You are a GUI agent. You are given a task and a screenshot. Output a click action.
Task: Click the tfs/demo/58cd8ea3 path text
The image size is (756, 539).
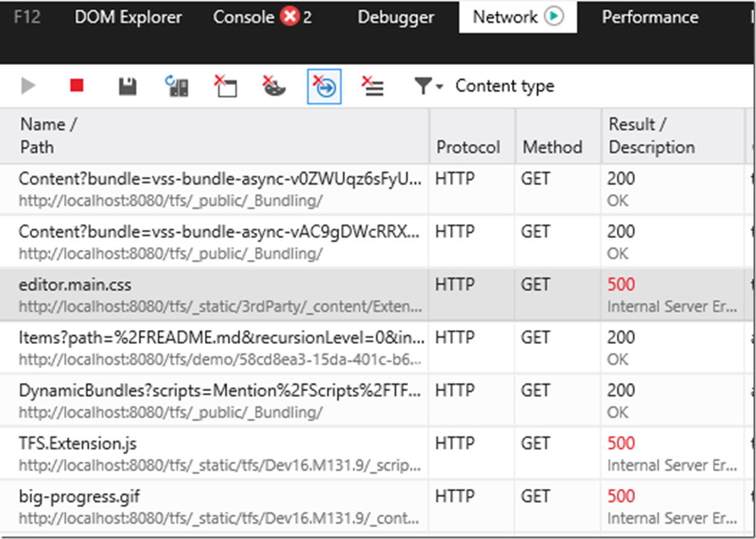[221, 360]
